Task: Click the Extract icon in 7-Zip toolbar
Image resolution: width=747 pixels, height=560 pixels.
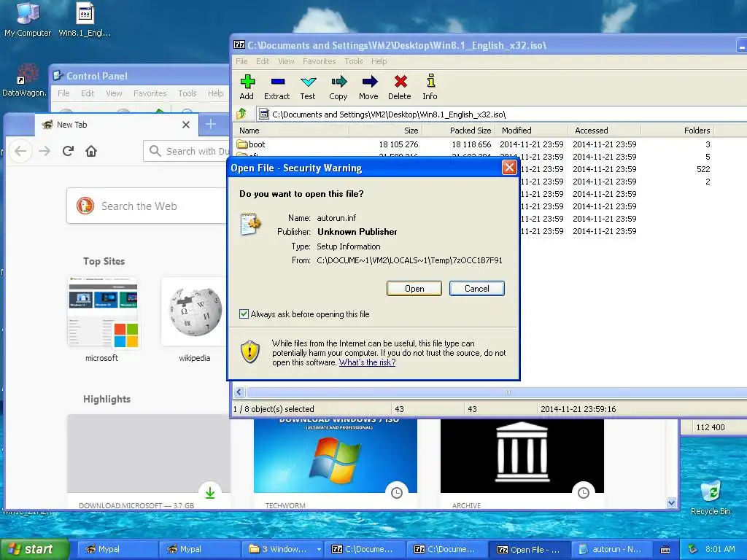Action: coord(277,82)
